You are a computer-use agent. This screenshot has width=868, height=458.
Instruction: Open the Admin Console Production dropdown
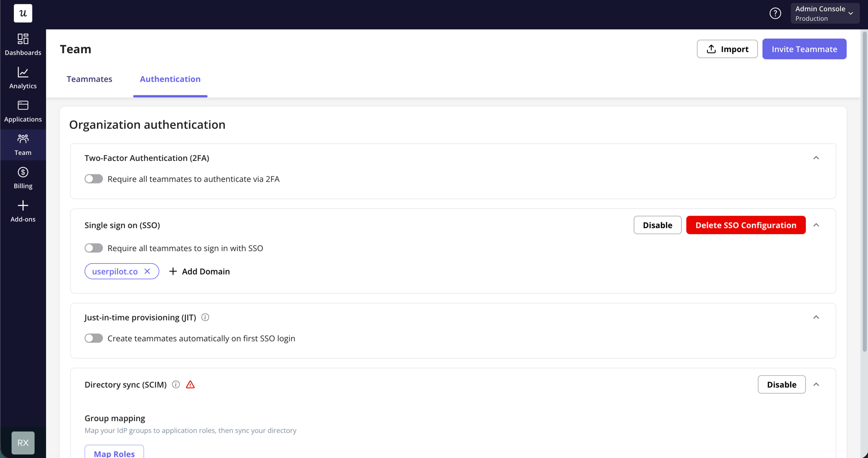click(825, 13)
